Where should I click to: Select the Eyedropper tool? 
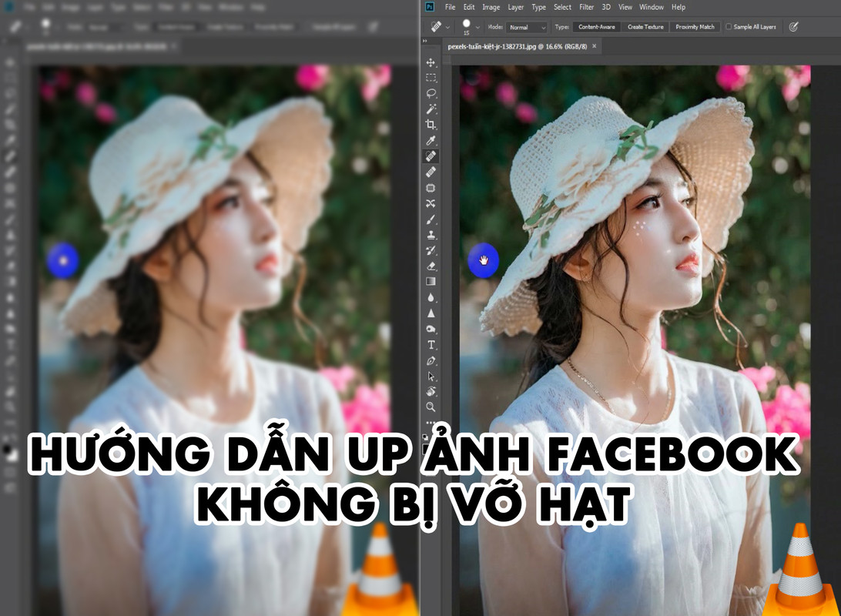click(431, 140)
